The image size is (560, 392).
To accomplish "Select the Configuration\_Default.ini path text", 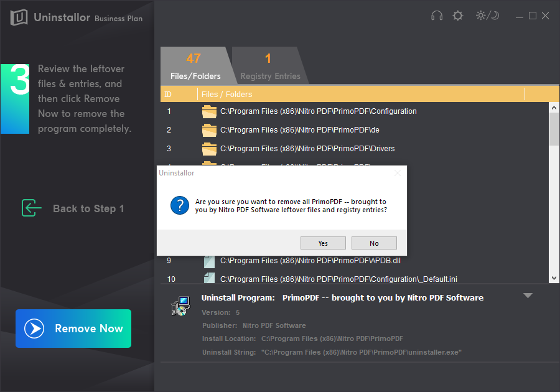I will click(338, 279).
